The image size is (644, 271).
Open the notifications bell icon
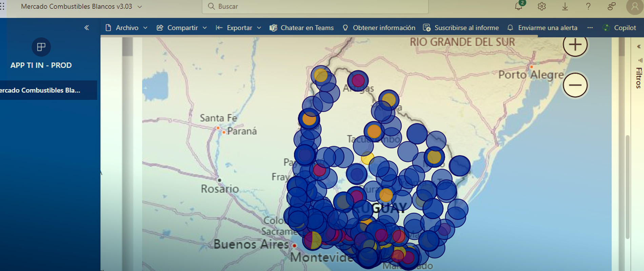tap(519, 6)
